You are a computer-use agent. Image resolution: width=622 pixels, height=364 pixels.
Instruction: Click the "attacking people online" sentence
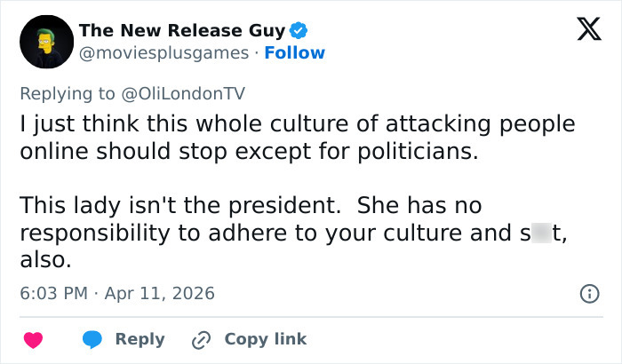tap(299, 137)
